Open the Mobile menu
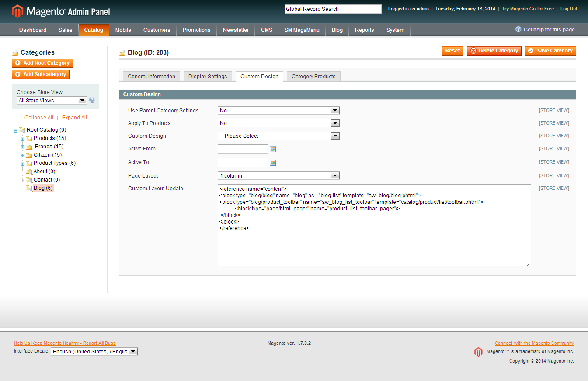This screenshot has height=381, width=588. click(x=123, y=30)
